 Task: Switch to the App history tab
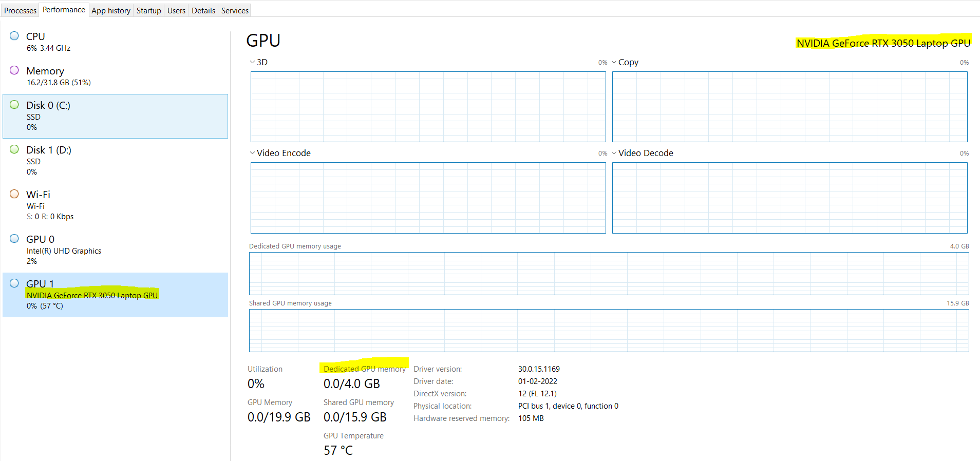(x=111, y=10)
